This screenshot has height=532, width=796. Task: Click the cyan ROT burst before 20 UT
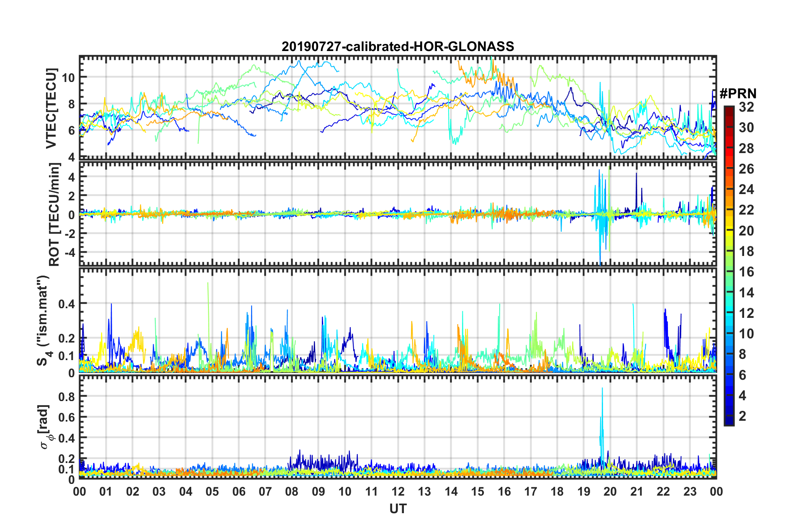pos(601,215)
